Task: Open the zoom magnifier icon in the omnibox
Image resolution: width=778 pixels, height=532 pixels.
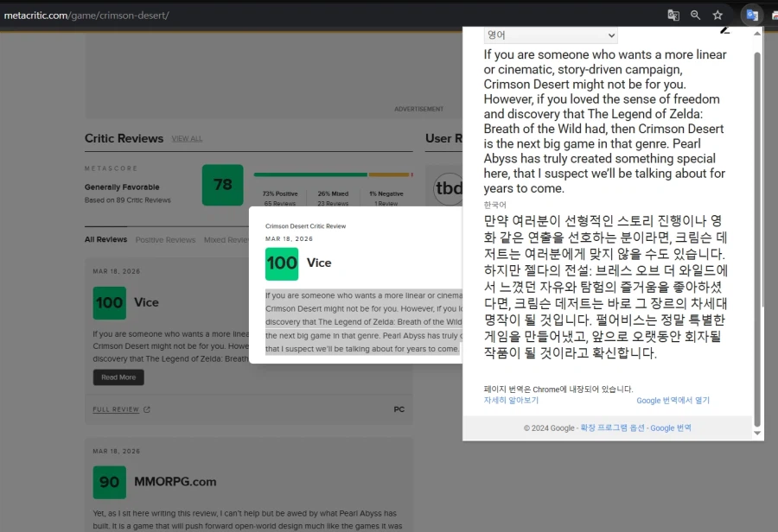Action: coord(696,15)
